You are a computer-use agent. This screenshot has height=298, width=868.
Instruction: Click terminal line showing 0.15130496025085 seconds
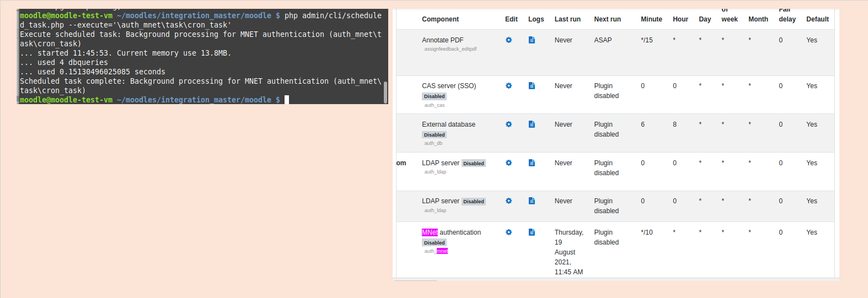93,72
